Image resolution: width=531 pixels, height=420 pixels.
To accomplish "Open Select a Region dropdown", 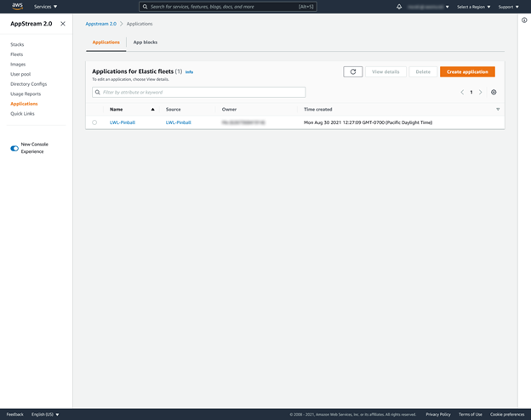I will point(473,7).
